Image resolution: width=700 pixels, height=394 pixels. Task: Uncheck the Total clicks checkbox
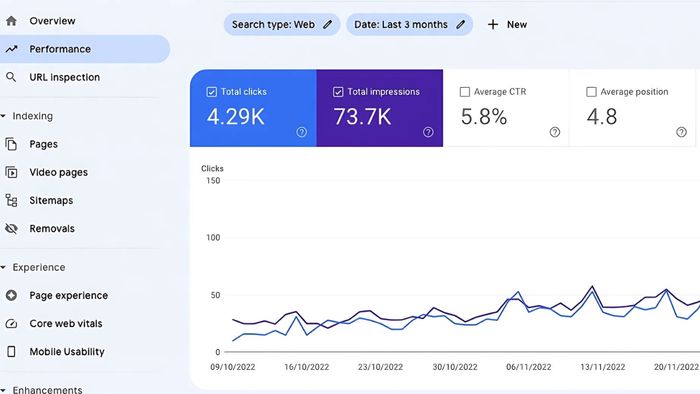212,92
